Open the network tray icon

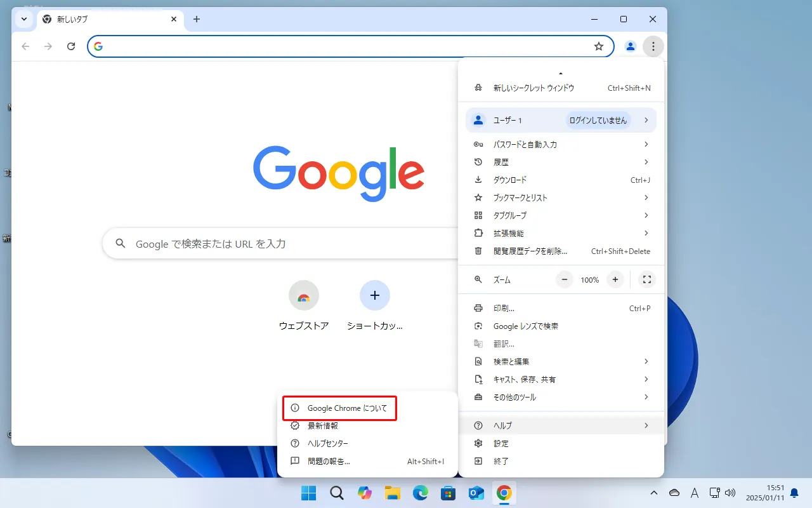pyautogui.click(x=715, y=493)
